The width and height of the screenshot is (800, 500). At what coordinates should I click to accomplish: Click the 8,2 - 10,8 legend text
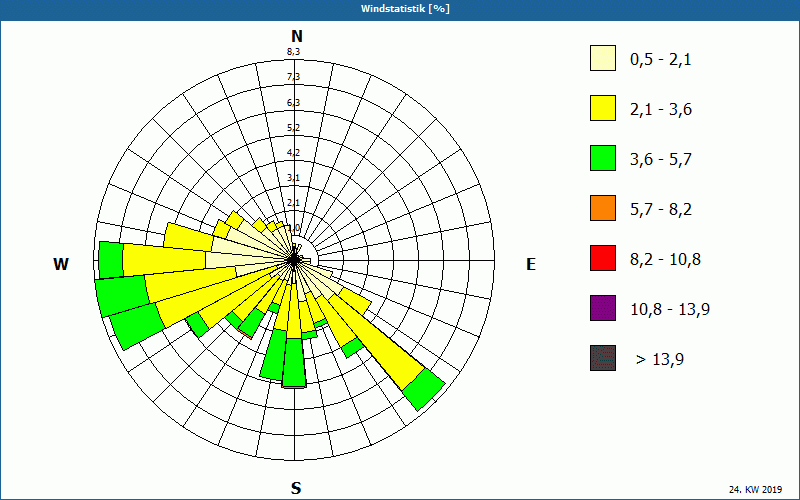pyautogui.click(x=665, y=260)
